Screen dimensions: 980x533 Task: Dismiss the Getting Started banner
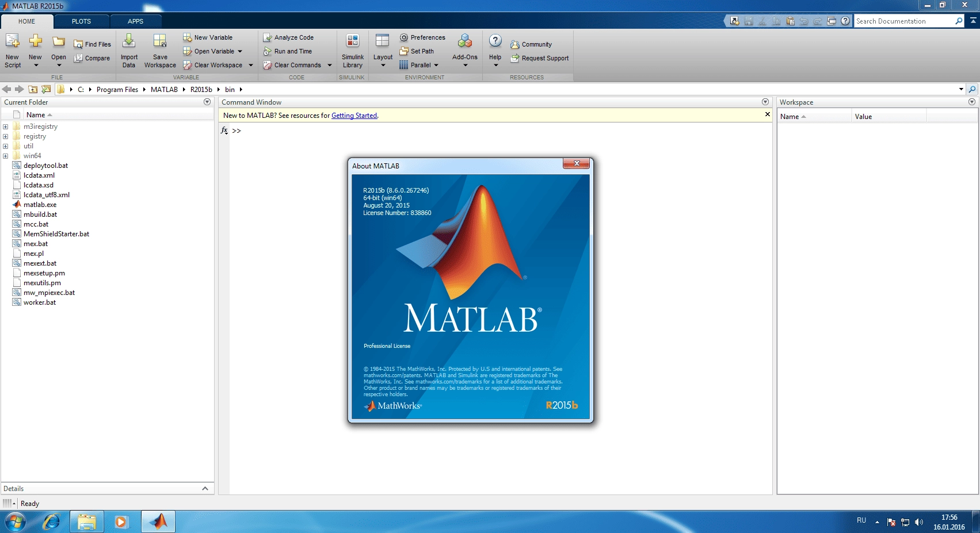(x=767, y=114)
